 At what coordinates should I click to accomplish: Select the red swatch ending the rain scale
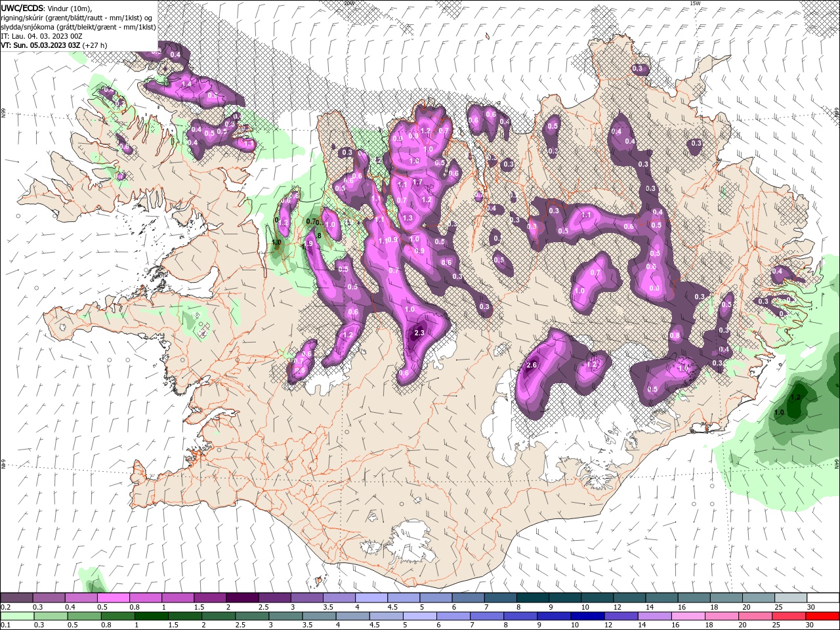click(x=822, y=616)
